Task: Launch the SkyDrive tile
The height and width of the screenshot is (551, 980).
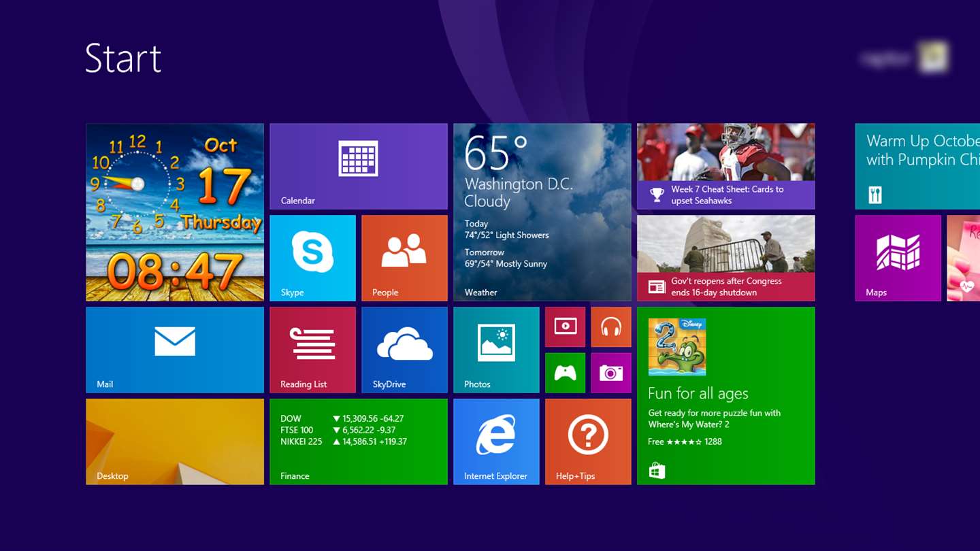Action: coord(405,350)
